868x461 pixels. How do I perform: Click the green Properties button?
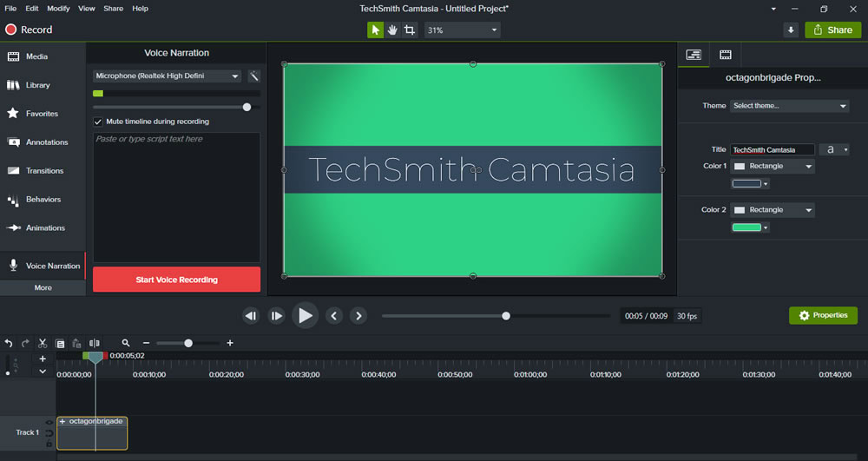tap(823, 315)
